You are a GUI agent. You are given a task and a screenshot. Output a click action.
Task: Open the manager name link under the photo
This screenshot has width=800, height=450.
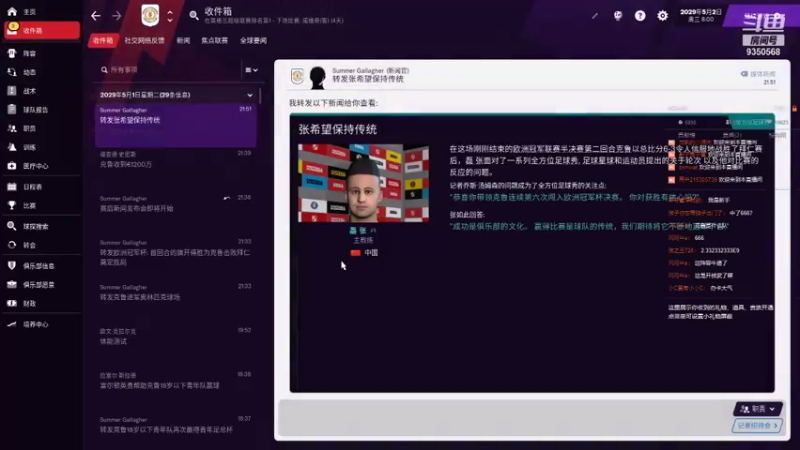click(358, 231)
